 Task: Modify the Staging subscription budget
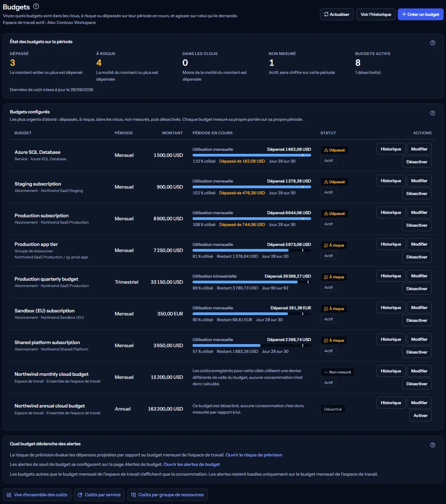(x=419, y=181)
